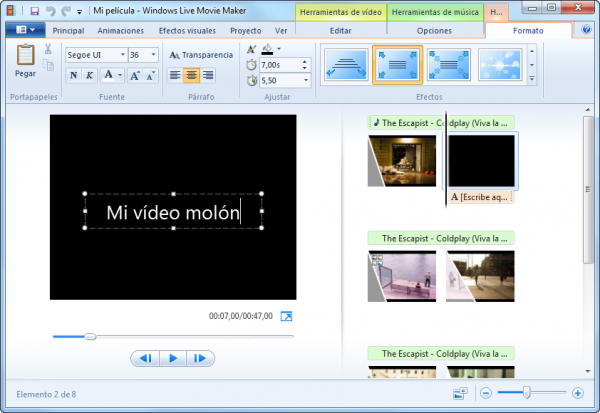
Task: Click the background color paint bucket icon
Action: (x=267, y=49)
